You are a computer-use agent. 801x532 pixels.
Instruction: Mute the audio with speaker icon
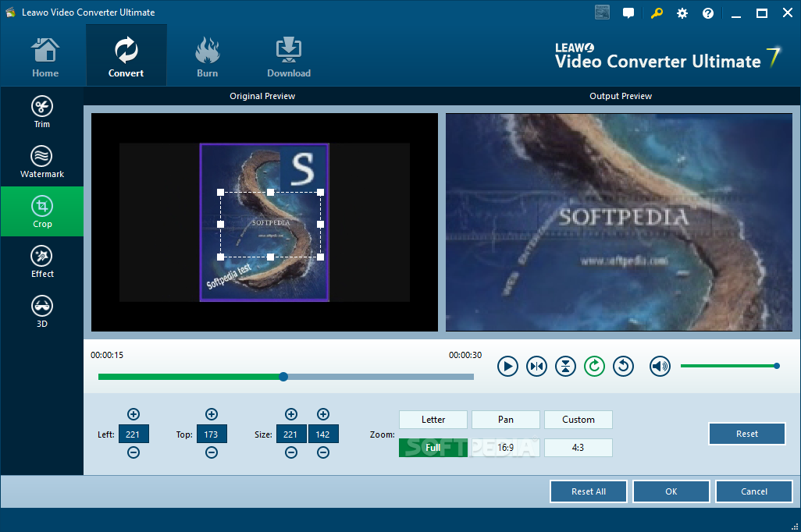[x=660, y=366]
